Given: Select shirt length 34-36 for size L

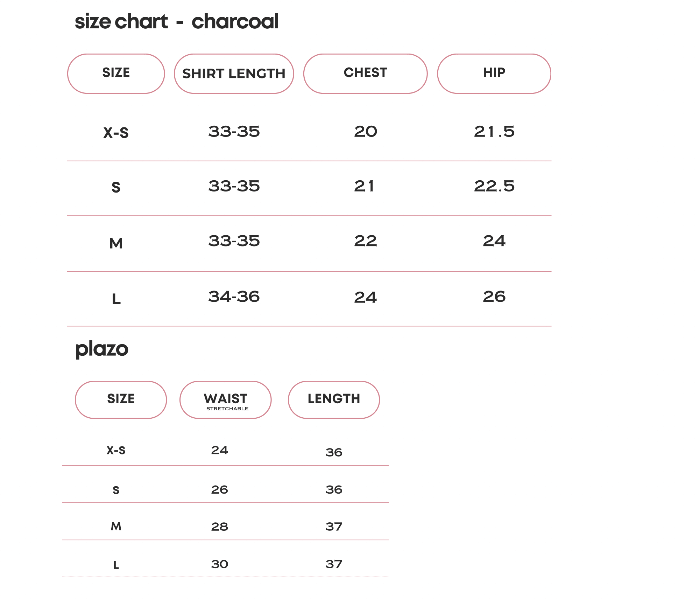Looking at the screenshot, I should click(x=234, y=297).
